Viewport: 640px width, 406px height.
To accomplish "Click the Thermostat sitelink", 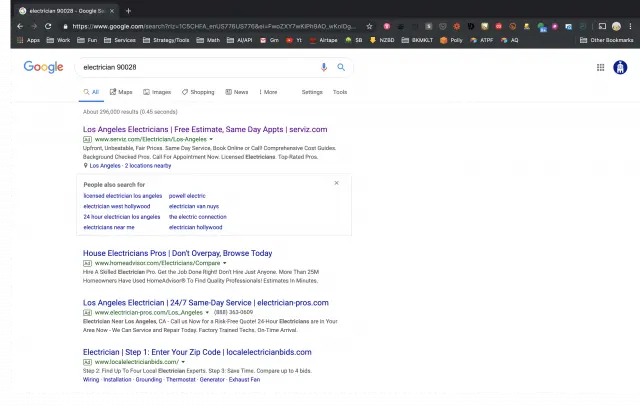I will pos(181,379).
